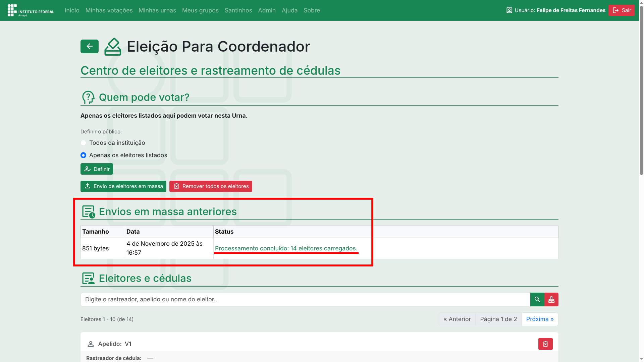
Task: Click the user badge icon near Usuário
Action: click(509, 10)
